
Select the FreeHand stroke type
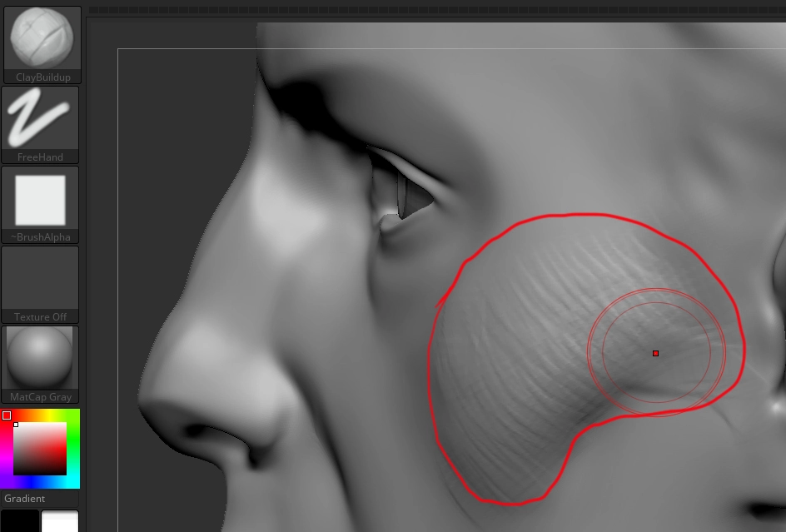pyautogui.click(x=41, y=117)
